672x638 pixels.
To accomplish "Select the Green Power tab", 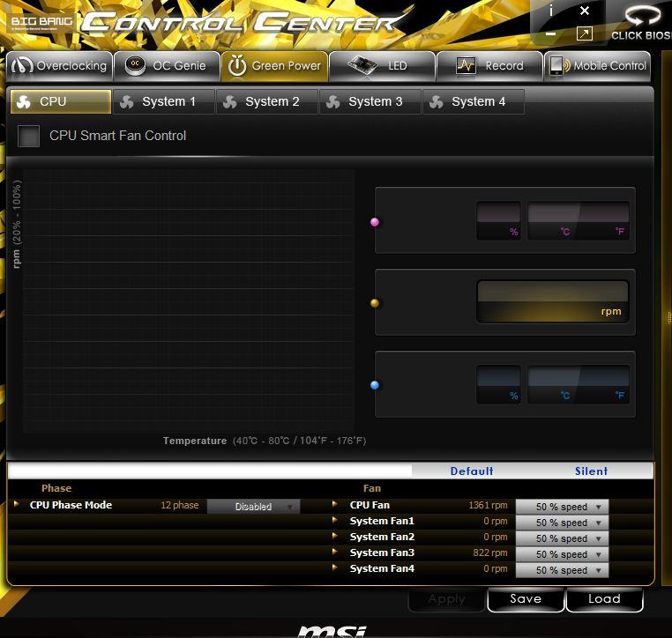I will (275, 66).
